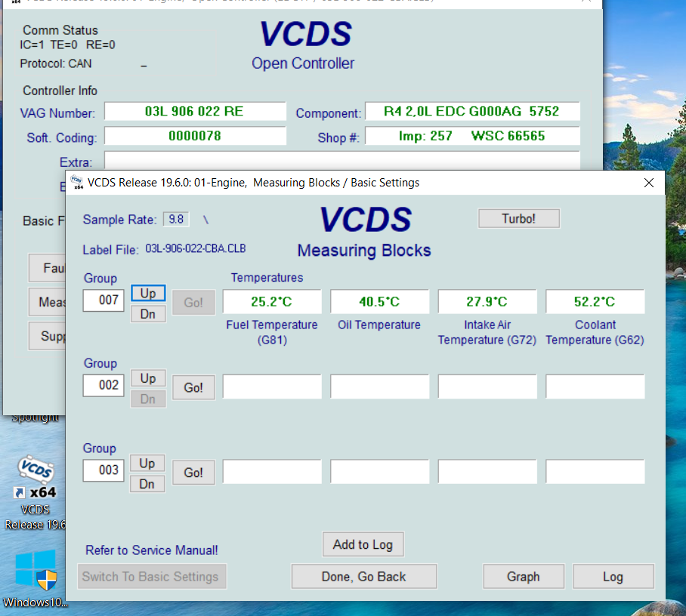This screenshot has height=616, width=686.
Task: Click Refer to Service Manual! text
Action: click(x=151, y=550)
